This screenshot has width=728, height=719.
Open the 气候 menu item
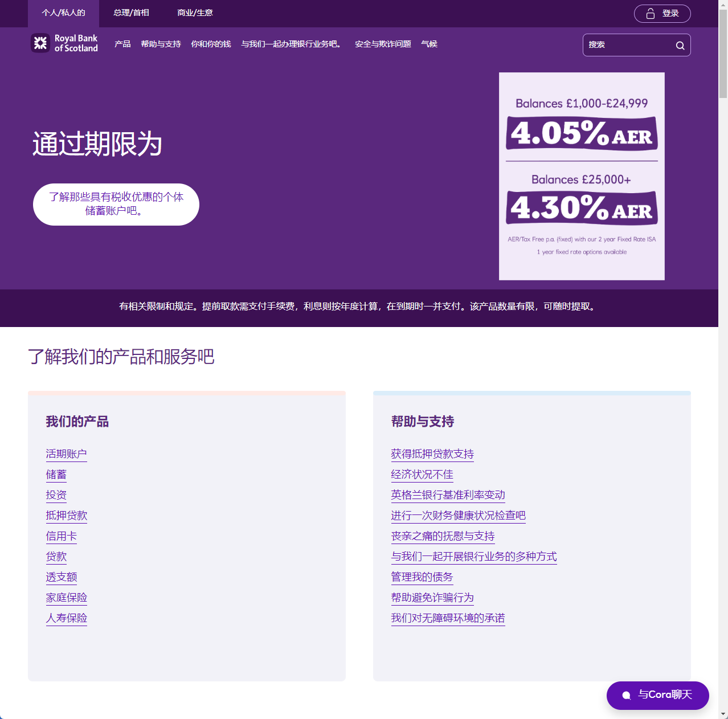[428, 43]
